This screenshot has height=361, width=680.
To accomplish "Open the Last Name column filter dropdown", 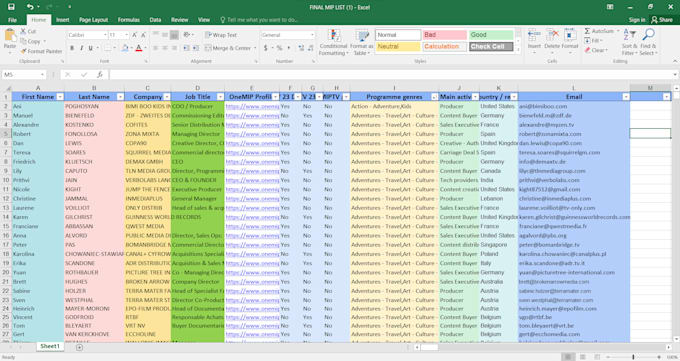I will (121, 97).
